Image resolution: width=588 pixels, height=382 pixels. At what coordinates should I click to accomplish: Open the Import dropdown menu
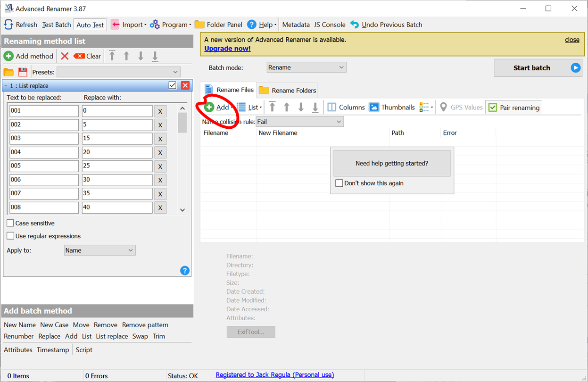click(x=129, y=25)
